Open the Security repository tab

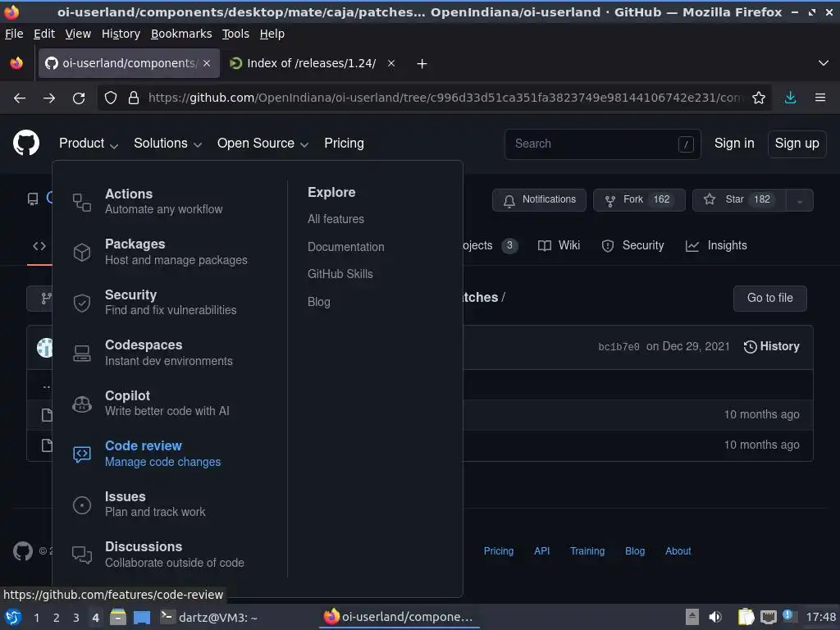pyautogui.click(x=632, y=245)
